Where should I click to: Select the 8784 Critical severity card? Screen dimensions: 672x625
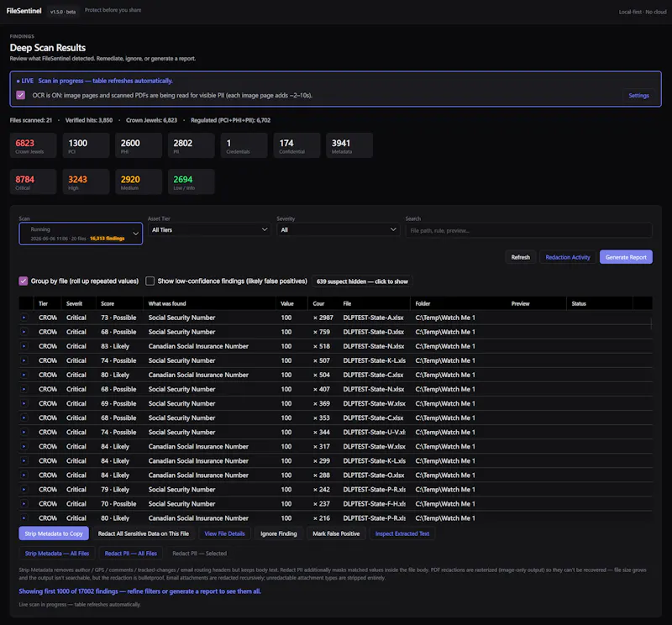[33, 181]
